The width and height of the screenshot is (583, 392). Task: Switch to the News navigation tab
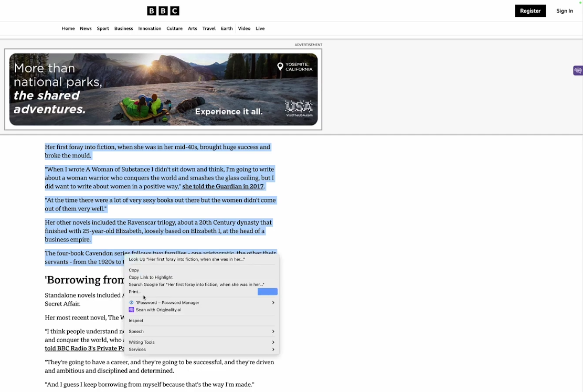(x=86, y=28)
